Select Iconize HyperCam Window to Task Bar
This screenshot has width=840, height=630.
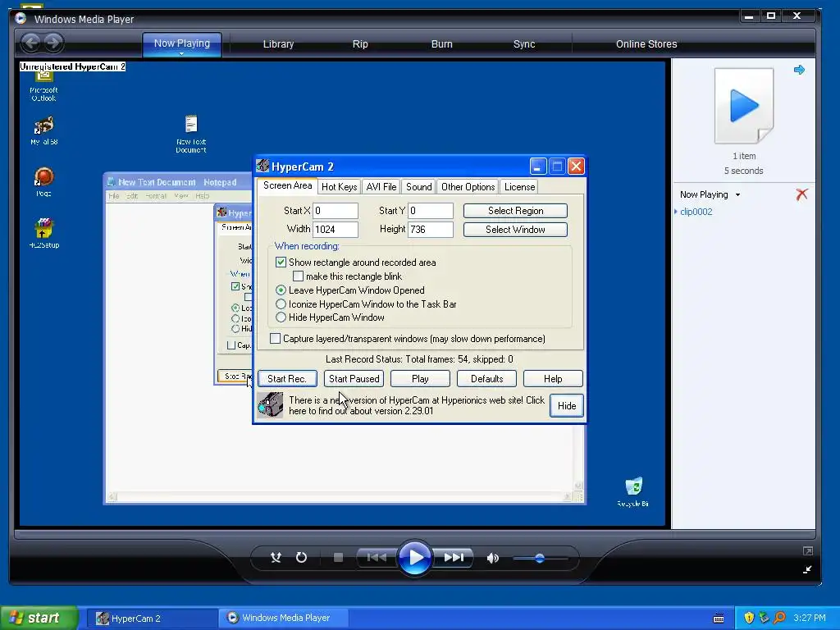[x=281, y=304]
